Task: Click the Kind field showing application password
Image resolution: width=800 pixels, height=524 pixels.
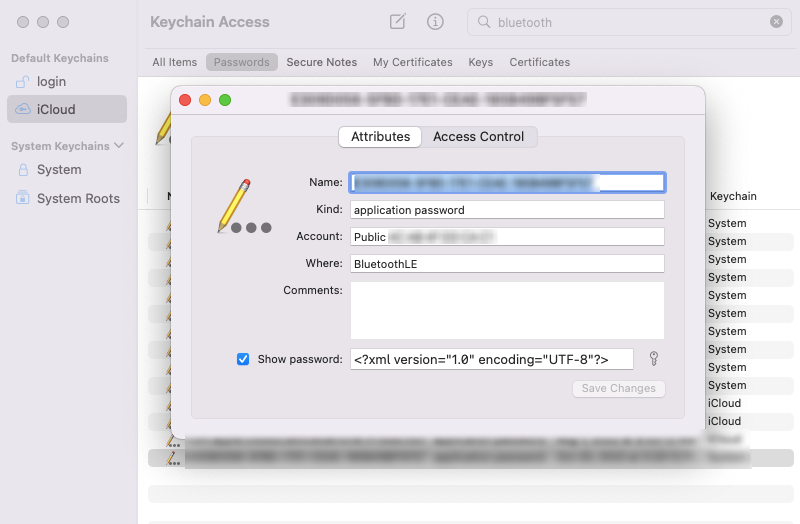Action: (507, 210)
